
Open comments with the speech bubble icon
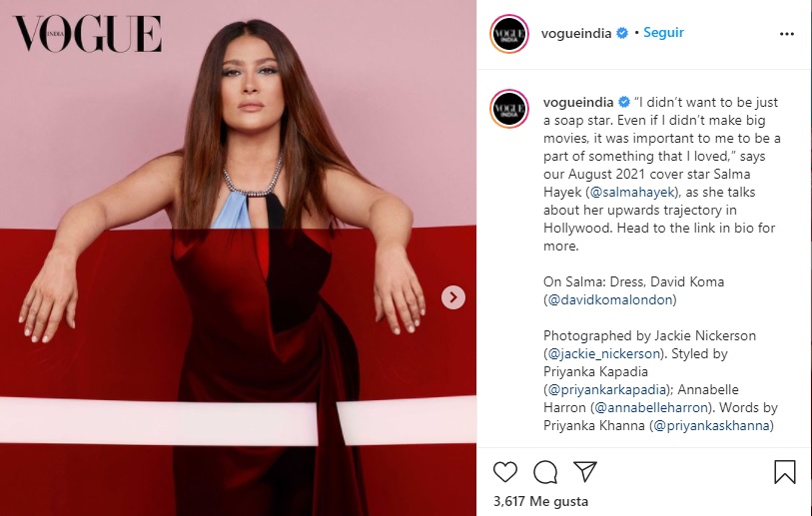point(545,472)
